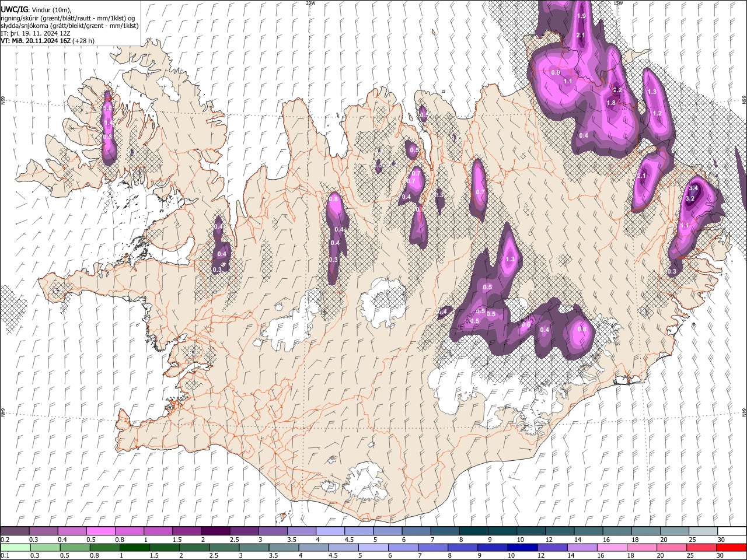Click the valid time line 'VT: Mið. 20.11.2024 16Z'
Screen dimensions: 747x560
(36, 41)
